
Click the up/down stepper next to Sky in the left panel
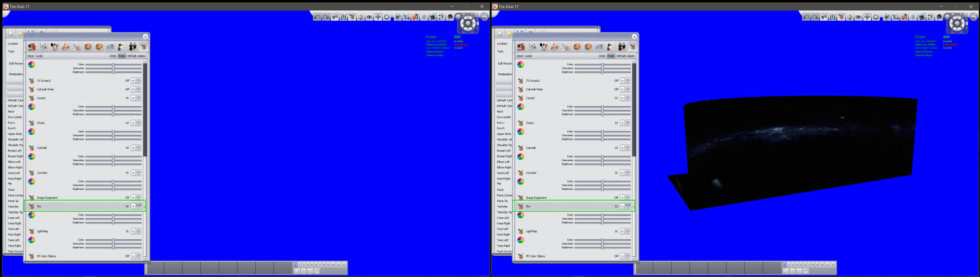[x=139, y=206]
